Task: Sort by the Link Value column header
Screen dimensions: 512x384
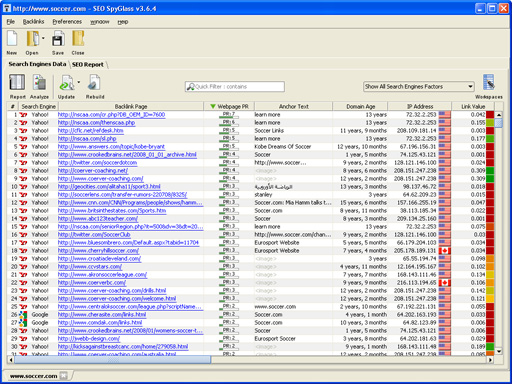Action: click(473, 106)
